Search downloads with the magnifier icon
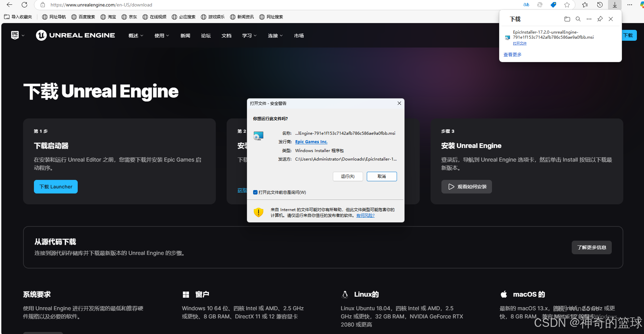The height and width of the screenshot is (334, 644). (578, 19)
